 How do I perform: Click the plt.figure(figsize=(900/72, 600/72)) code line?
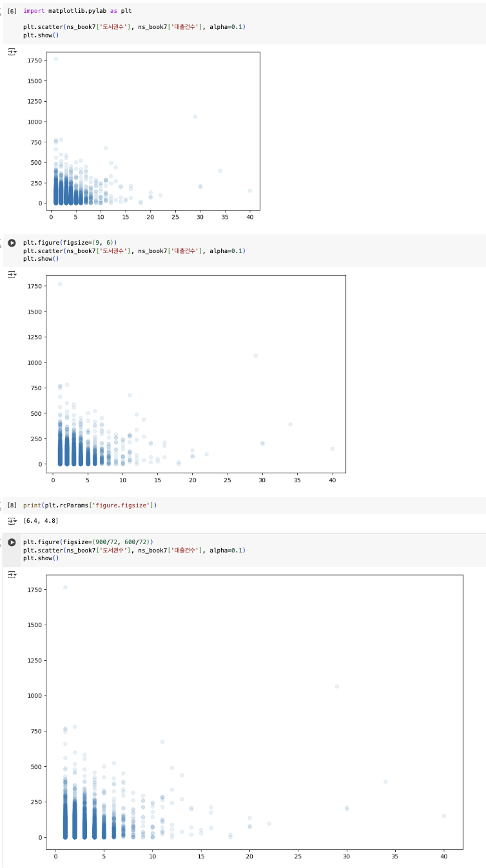pyautogui.click(x=88, y=542)
